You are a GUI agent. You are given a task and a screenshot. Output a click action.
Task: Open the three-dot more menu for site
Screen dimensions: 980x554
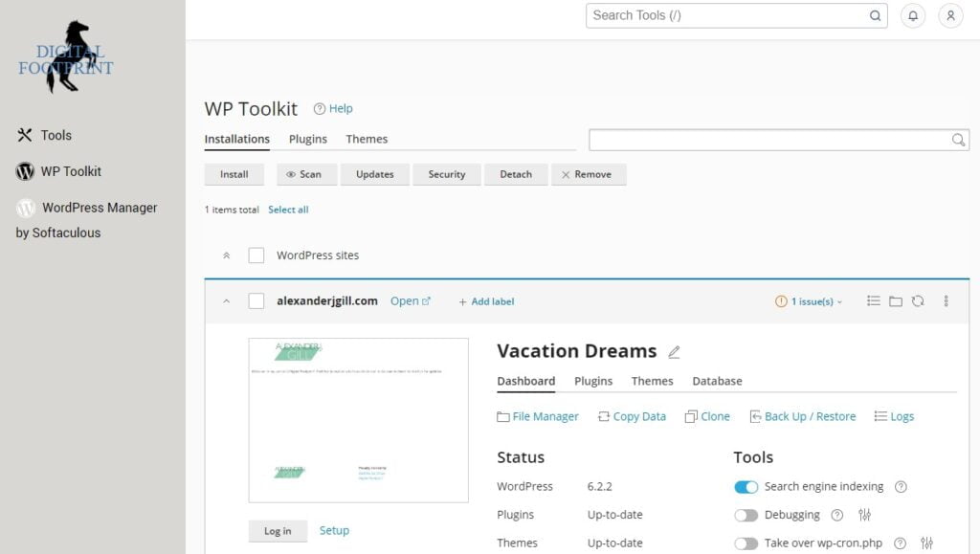click(x=946, y=301)
